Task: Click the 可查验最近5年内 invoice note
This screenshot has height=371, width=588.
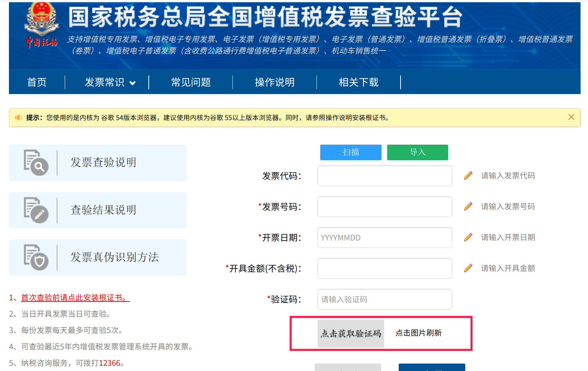Action: tap(101, 347)
